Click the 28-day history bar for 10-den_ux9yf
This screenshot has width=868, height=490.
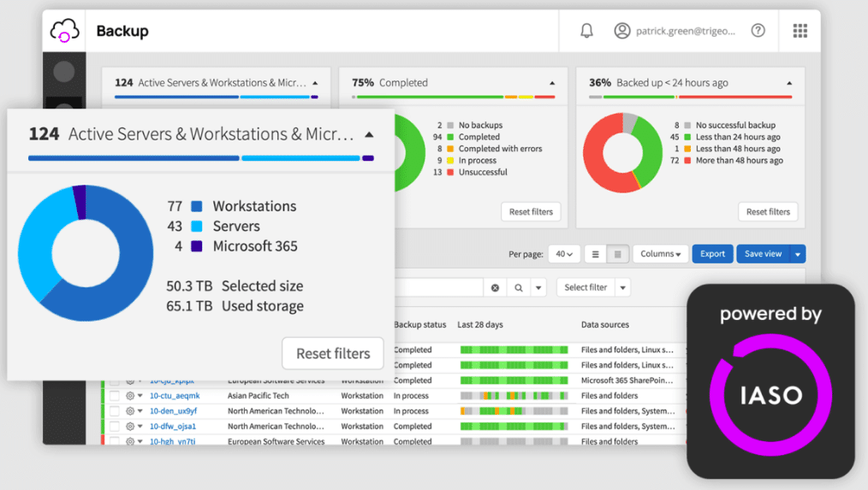514,411
